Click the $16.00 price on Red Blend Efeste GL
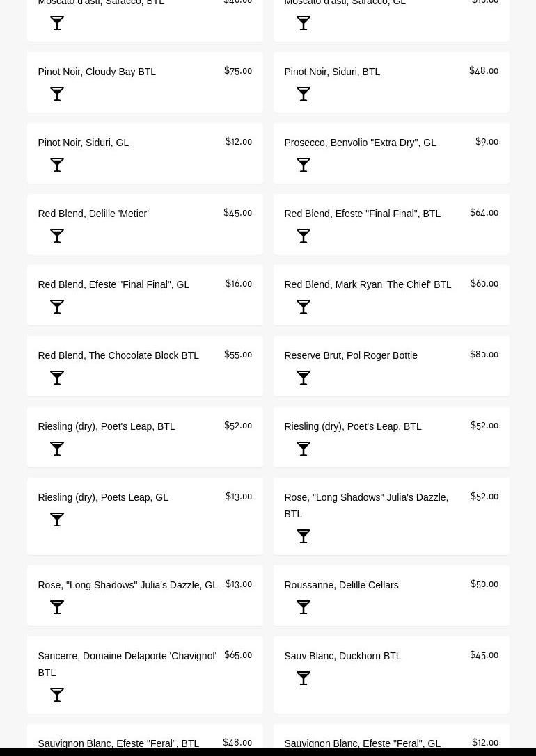The image size is (536, 756). pos(239,284)
